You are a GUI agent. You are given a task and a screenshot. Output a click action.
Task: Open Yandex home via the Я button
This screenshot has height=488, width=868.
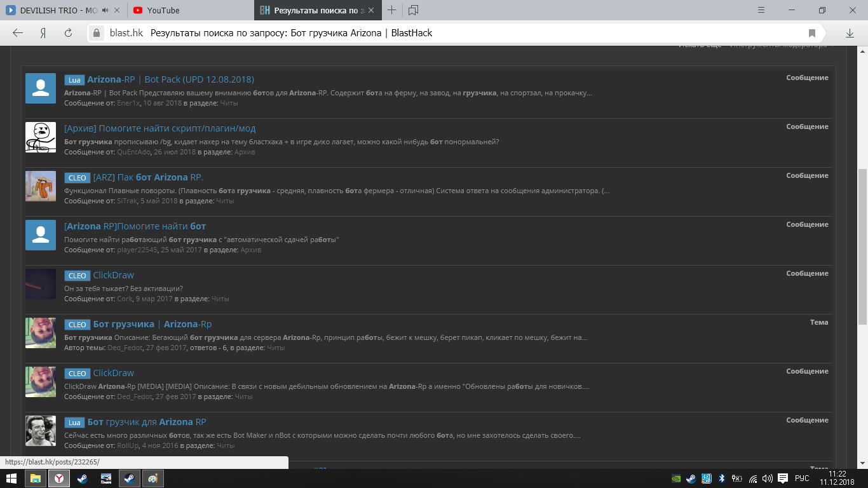pos(43,33)
